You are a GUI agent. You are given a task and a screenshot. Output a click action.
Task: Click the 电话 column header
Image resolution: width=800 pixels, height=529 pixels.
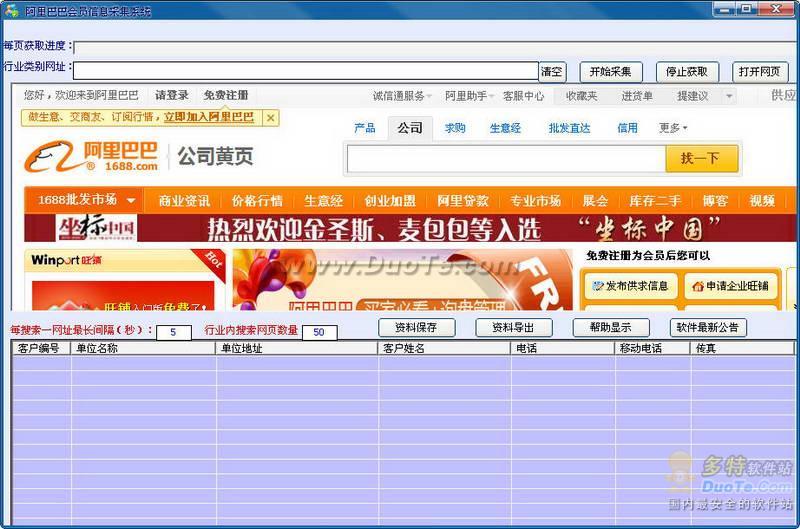(x=563, y=348)
